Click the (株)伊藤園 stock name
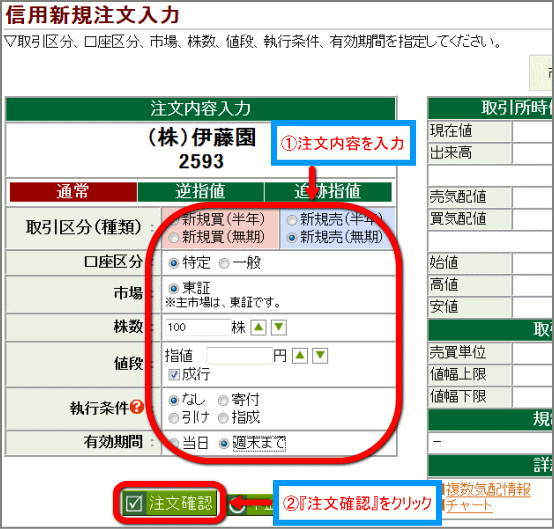The height and width of the screenshot is (529, 554). click(201, 137)
